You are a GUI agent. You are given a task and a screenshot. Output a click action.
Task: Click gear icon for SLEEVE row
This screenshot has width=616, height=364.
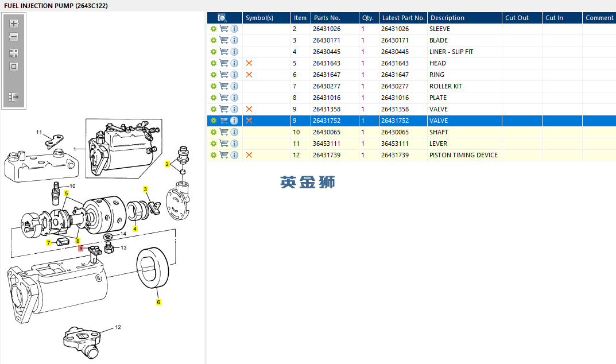214,29
